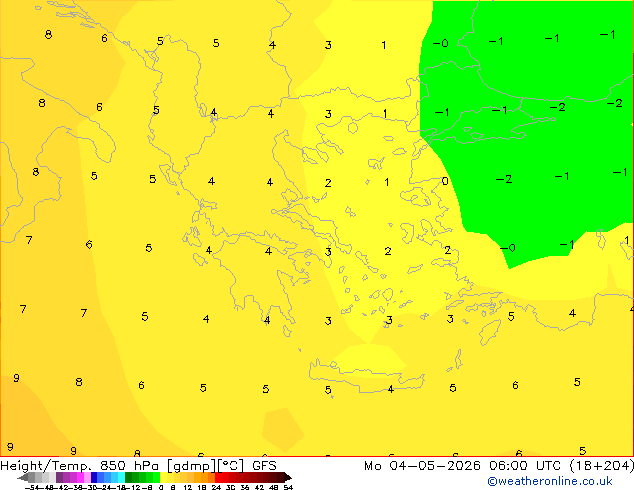Pick the bright yellow legend swatch above 0
Viewport: 634px width, 490px height.
[163, 477]
